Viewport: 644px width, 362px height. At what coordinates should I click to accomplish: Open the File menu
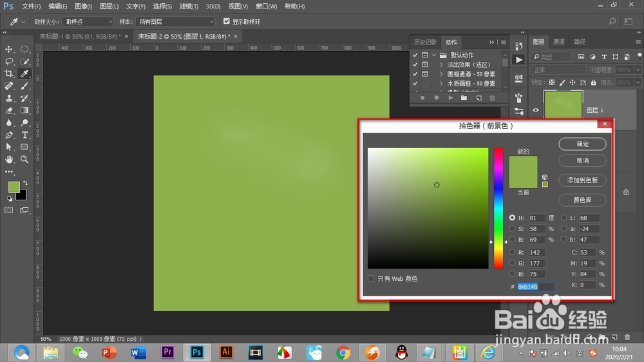(x=31, y=6)
